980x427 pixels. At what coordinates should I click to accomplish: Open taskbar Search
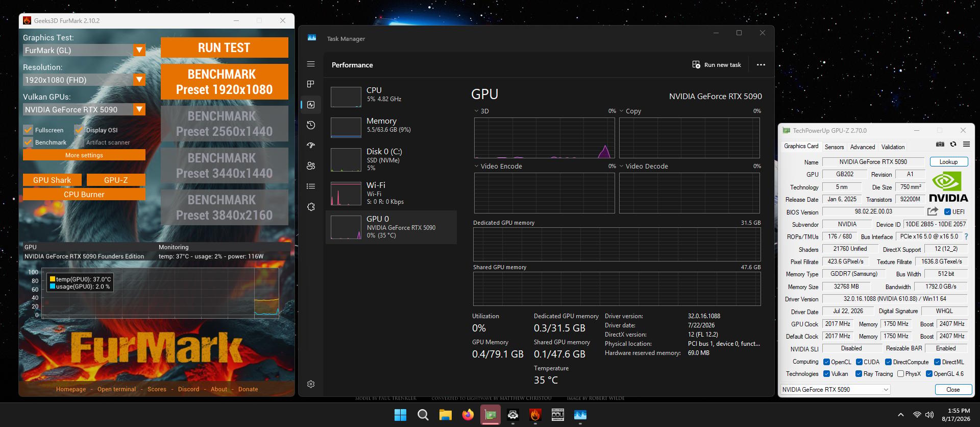[423, 415]
